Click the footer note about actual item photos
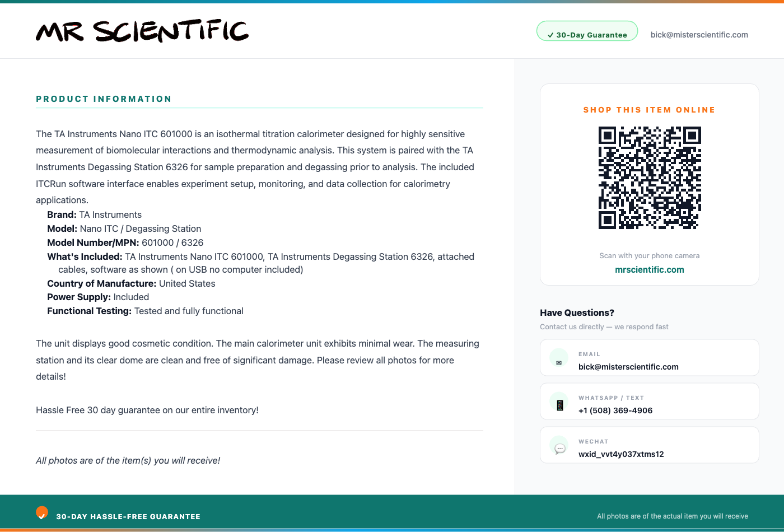The height and width of the screenshot is (532, 784). coord(673,516)
